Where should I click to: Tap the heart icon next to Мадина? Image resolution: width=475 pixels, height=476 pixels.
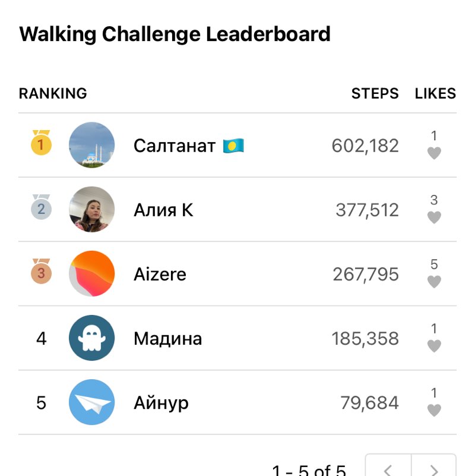[434, 346]
